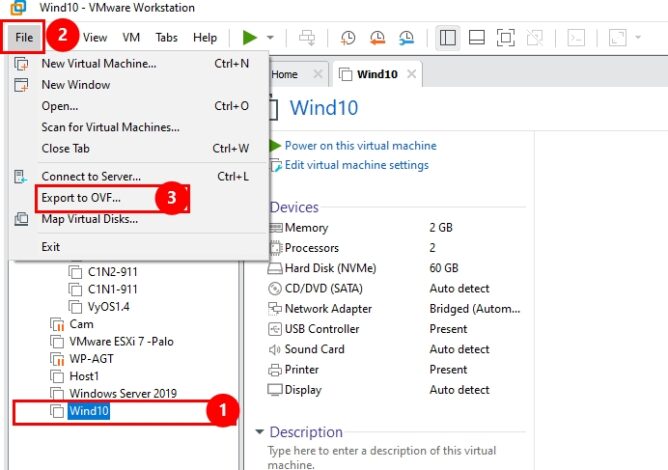
Task: Open the Help menu
Action: (x=205, y=37)
